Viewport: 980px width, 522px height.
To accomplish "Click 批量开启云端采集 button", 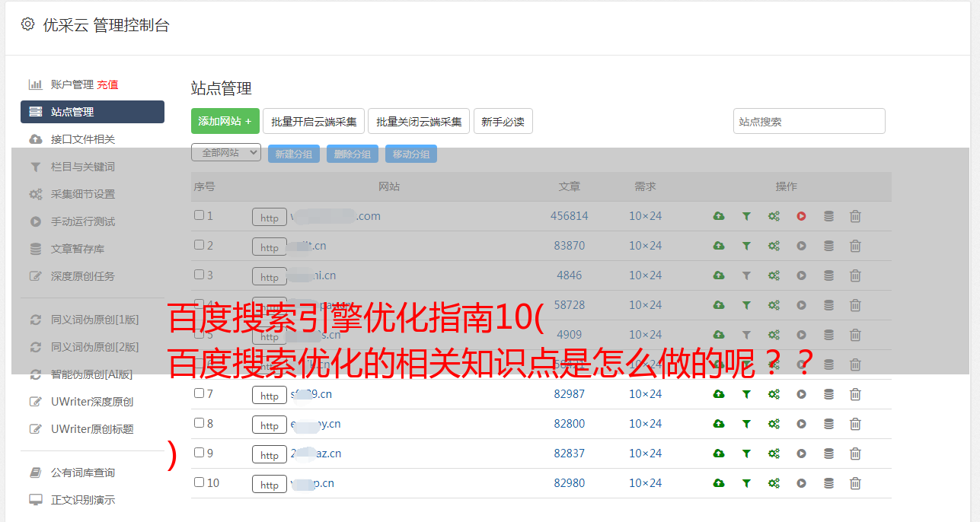I will [x=314, y=121].
